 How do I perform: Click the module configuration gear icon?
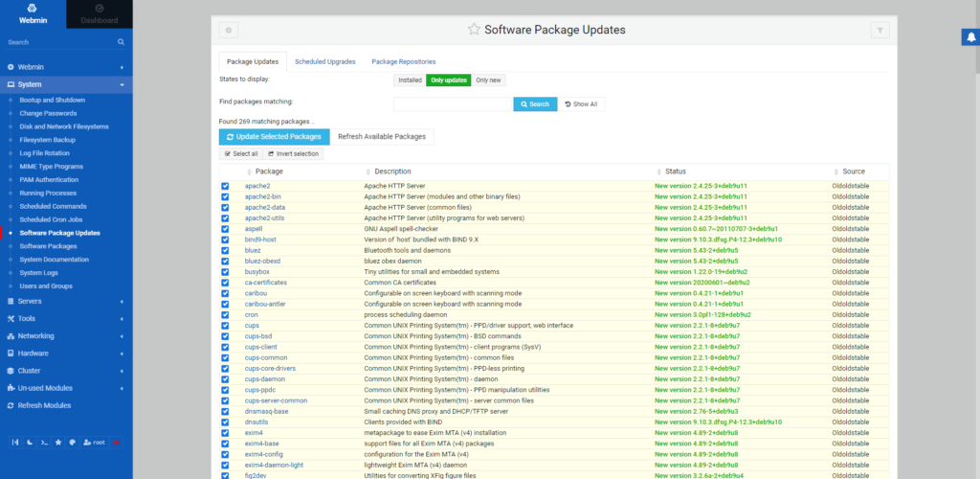228,30
